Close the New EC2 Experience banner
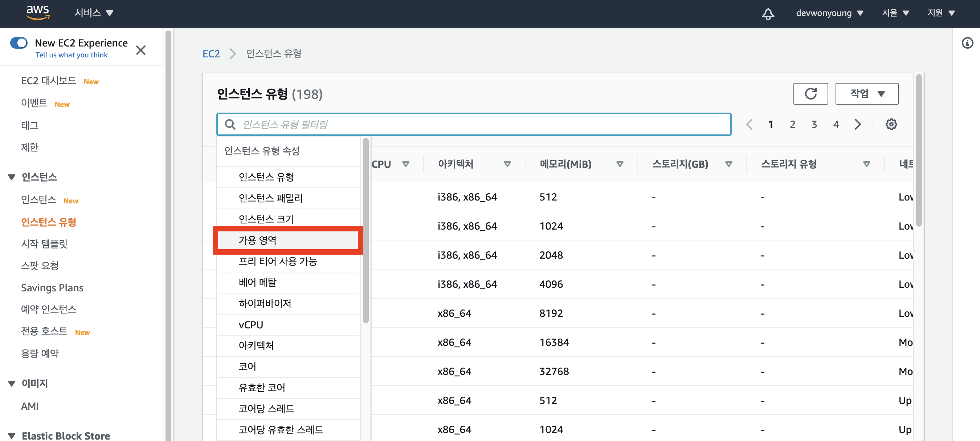Image resolution: width=980 pixels, height=441 pixels. [x=141, y=50]
